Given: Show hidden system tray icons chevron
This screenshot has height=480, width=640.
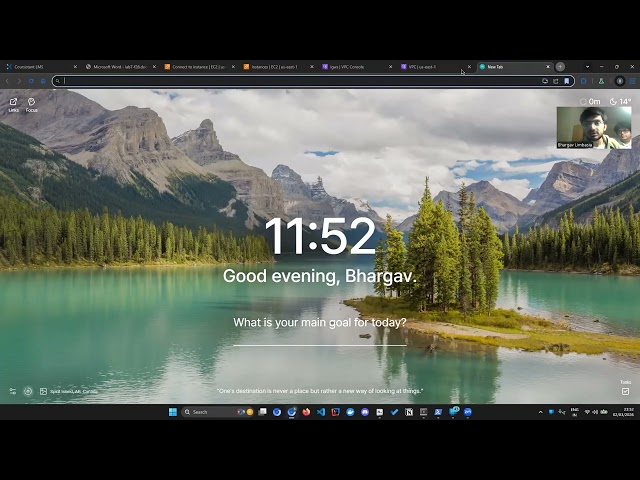Looking at the screenshot, I should point(541,412).
